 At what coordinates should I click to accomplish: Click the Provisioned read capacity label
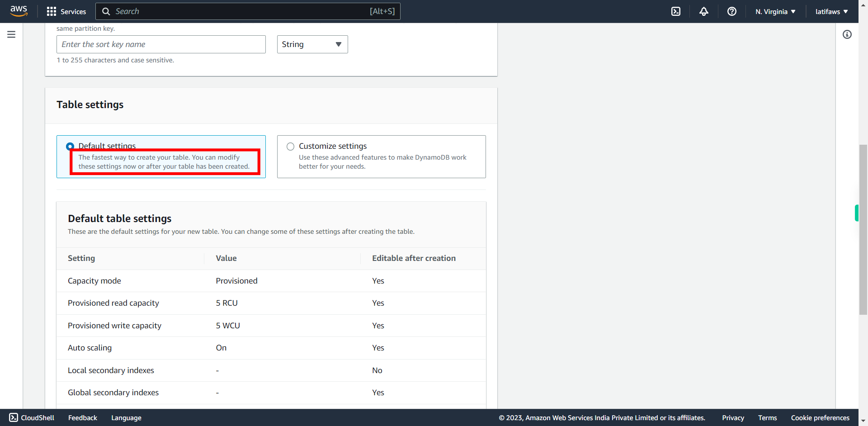[113, 303]
